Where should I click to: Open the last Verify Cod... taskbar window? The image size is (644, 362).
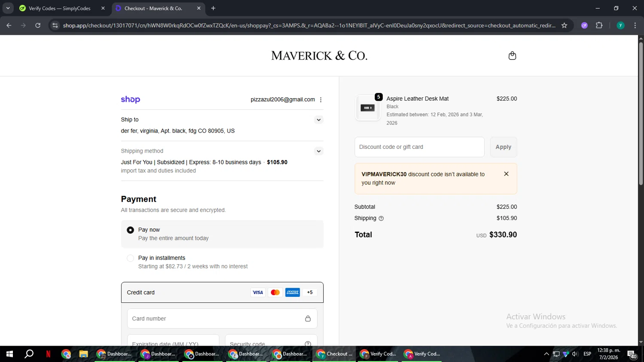tap(422, 354)
